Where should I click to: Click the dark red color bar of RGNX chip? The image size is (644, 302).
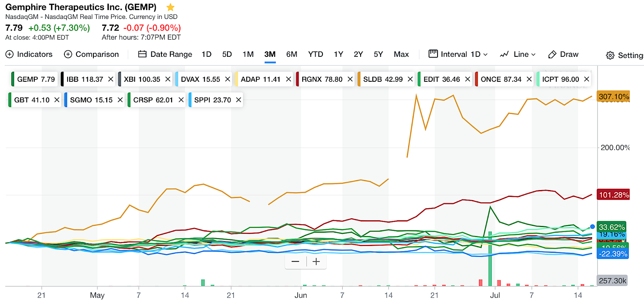coord(297,79)
